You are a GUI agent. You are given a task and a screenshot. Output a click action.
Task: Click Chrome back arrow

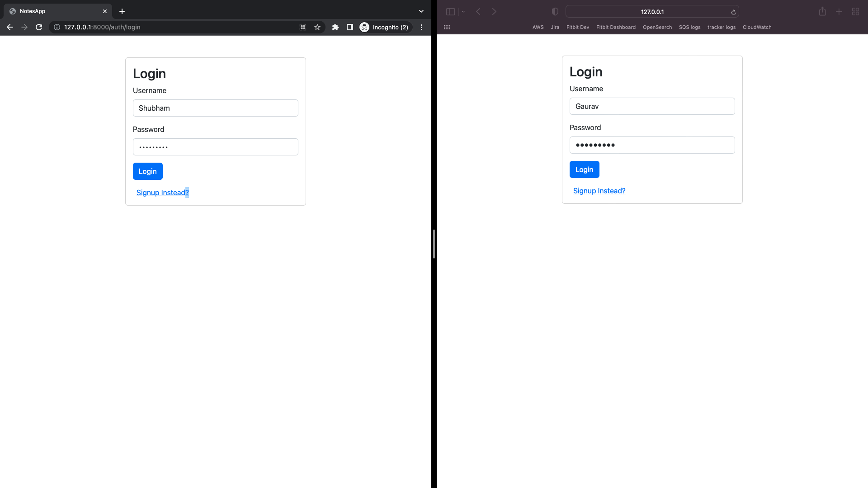pyautogui.click(x=10, y=27)
